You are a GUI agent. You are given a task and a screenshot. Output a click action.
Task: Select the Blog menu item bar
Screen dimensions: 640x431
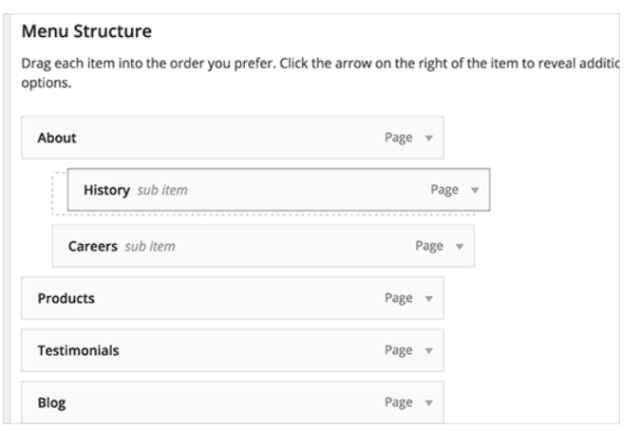tap(233, 402)
